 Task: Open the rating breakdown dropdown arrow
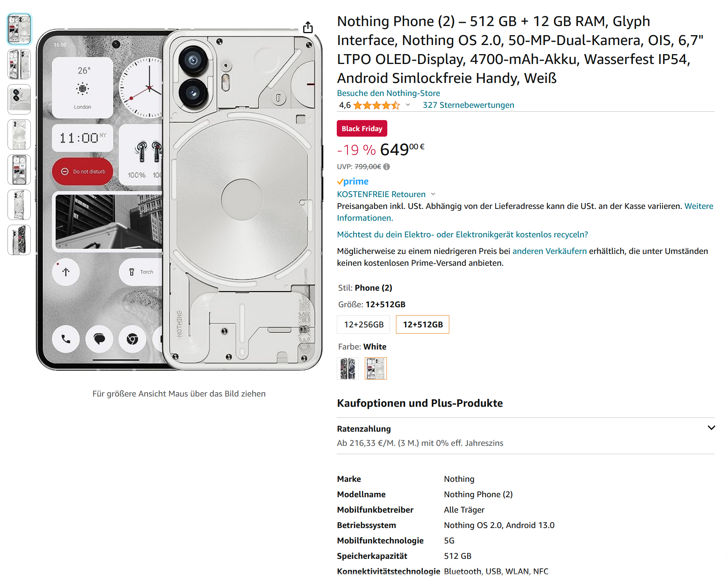coord(408,105)
